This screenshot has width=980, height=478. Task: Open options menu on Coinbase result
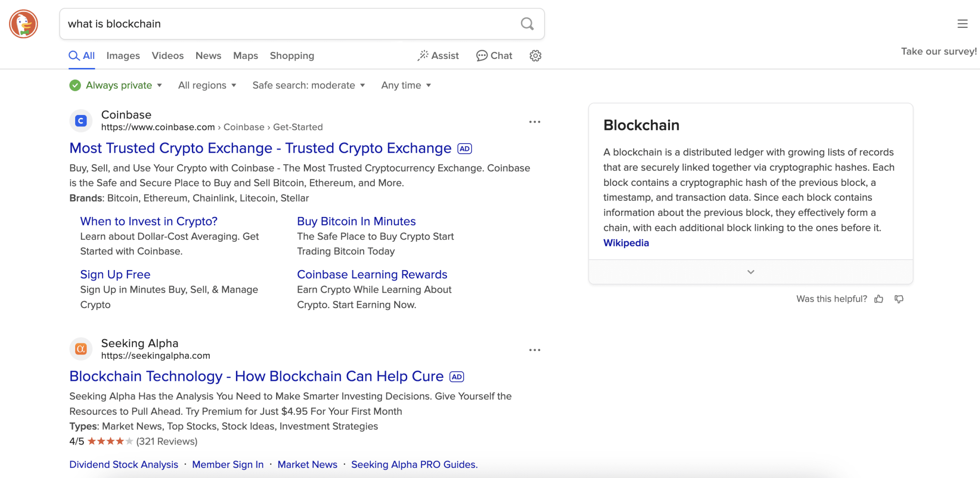[x=535, y=122]
